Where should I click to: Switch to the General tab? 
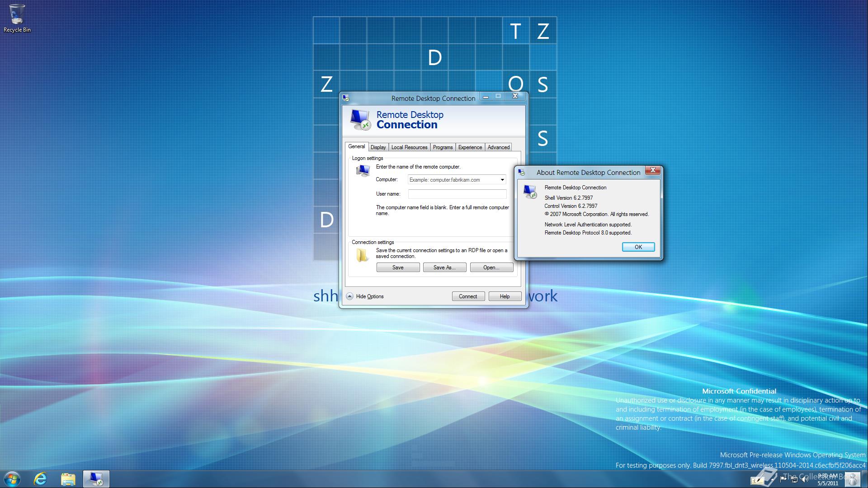[356, 146]
